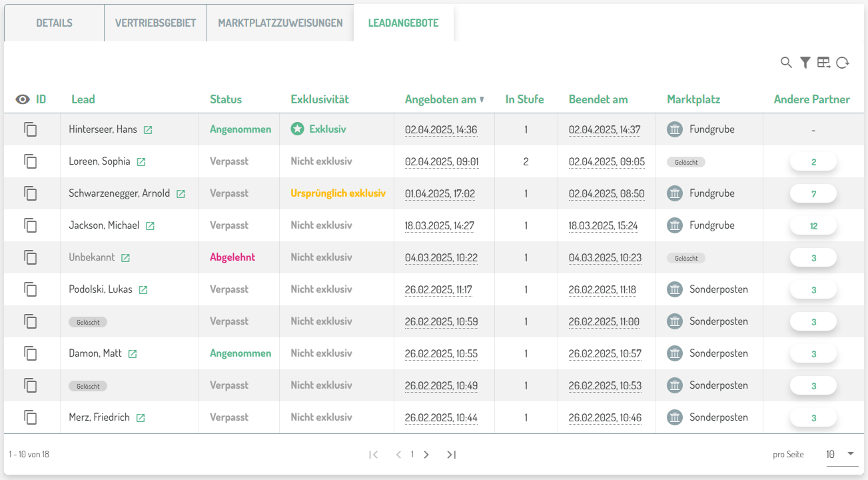The width and height of the screenshot is (868, 480).
Task: Copy ID of Hinterseer, Hans row
Action: pos(31,129)
